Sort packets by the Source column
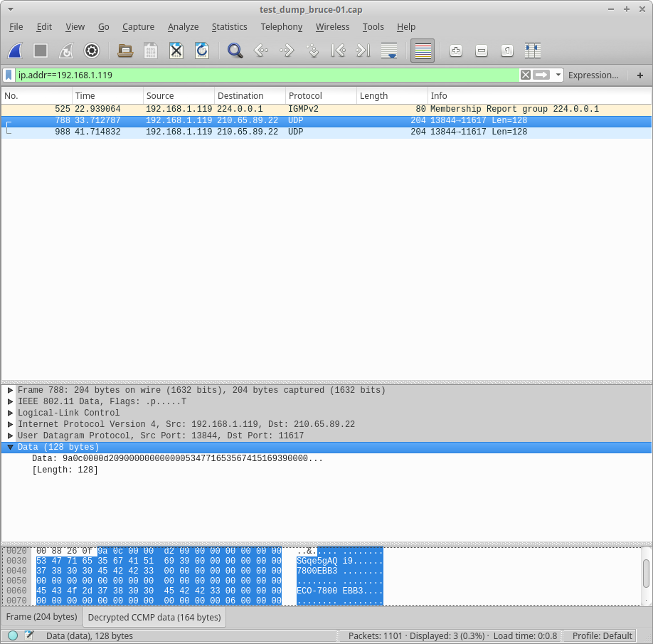653x644 pixels. click(179, 96)
